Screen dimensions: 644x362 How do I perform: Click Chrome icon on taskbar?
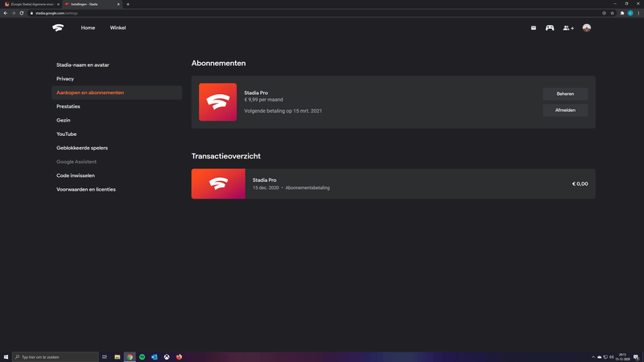[x=130, y=357]
